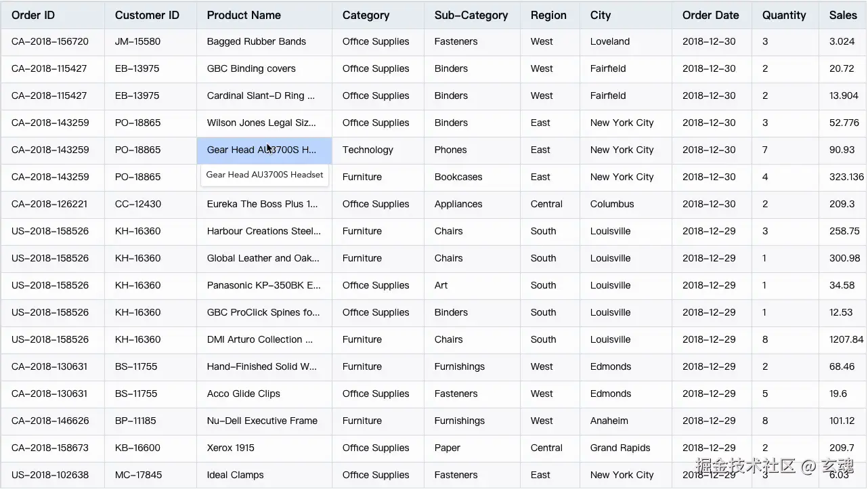Click the Gear Head AU3700S Headset tooltip
Viewport: 868px width, 489px height.
[x=265, y=175]
